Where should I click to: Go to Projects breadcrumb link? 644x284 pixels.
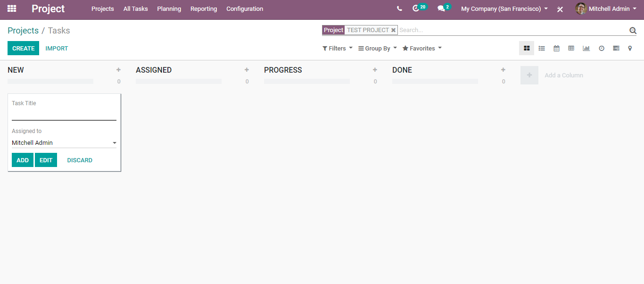click(x=23, y=30)
